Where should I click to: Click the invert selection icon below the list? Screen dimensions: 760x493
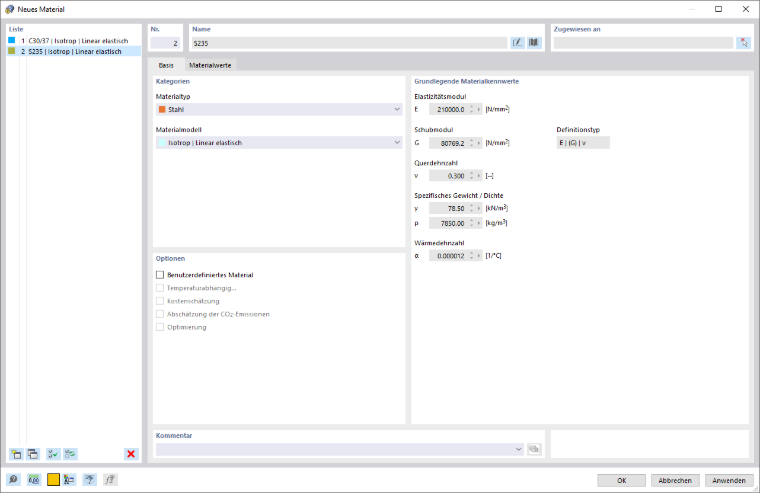coord(70,454)
